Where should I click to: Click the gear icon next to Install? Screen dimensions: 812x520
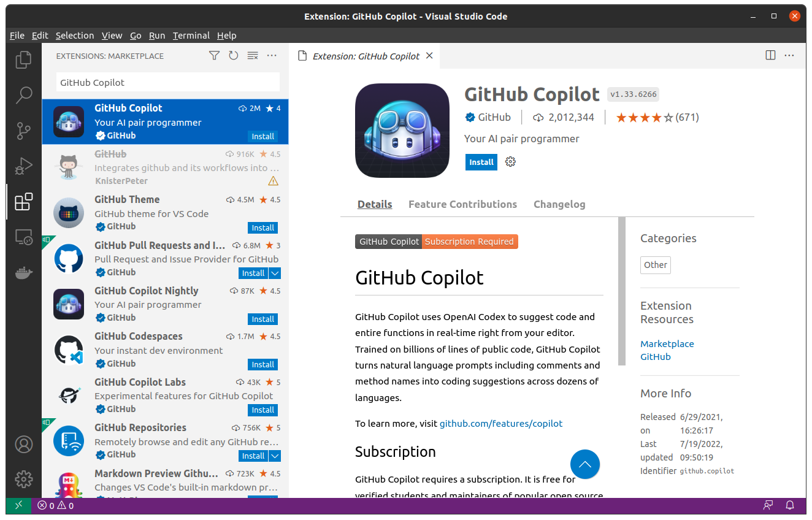[510, 161]
